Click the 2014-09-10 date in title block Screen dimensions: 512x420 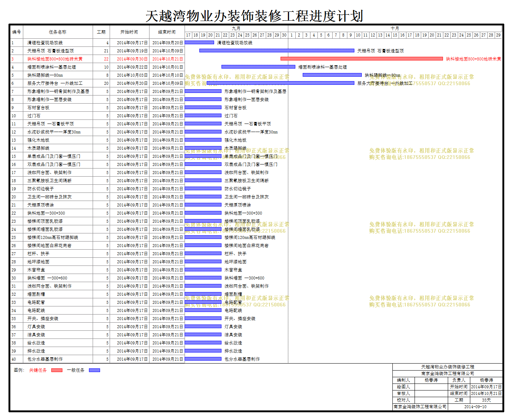point(475,407)
